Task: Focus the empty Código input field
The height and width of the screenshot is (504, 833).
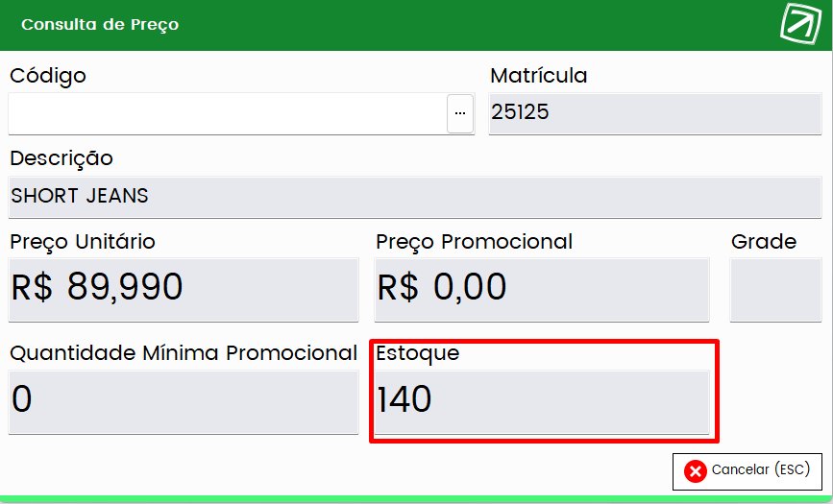Action: (x=228, y=113)
